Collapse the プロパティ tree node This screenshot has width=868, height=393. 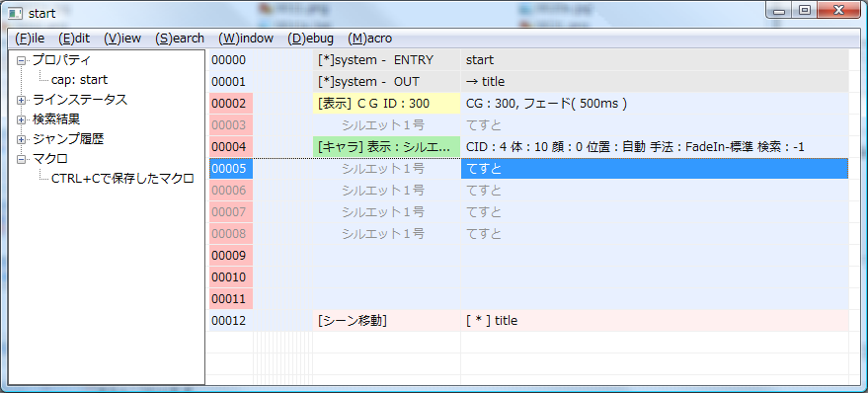point(21,60)
